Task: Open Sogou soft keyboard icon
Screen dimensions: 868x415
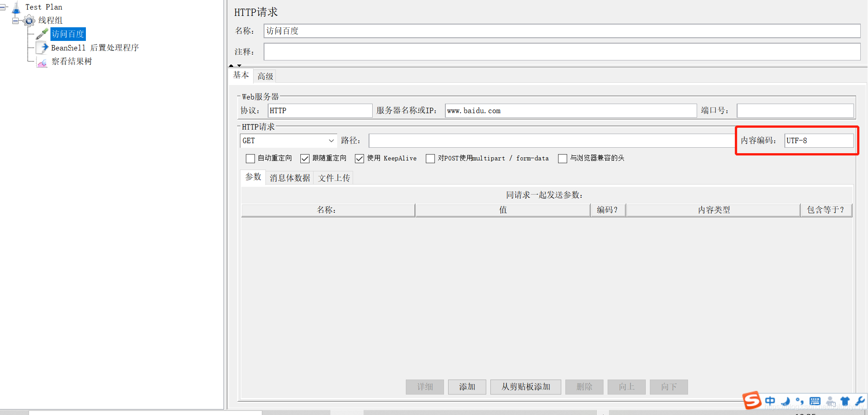Action: (x=815, y=401)
